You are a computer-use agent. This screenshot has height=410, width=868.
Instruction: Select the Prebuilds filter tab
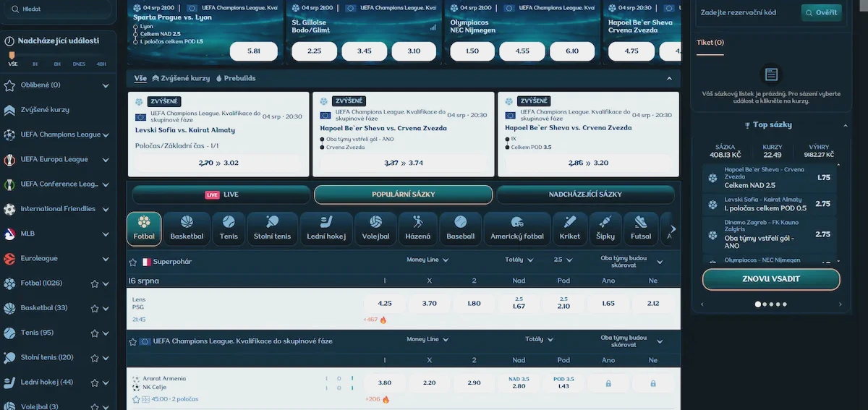pyautogui.click(x=236, y=78)
